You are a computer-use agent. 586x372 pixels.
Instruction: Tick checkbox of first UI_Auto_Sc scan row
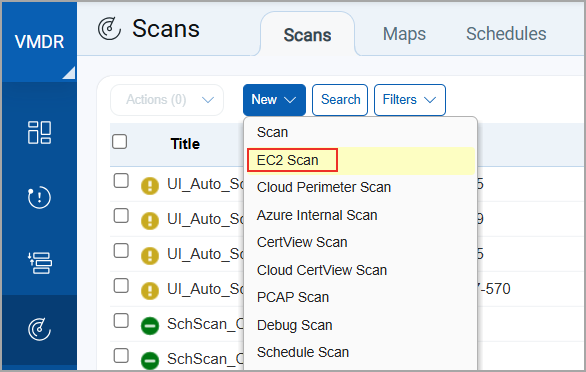pyautogui.click(x=121, y=181)
